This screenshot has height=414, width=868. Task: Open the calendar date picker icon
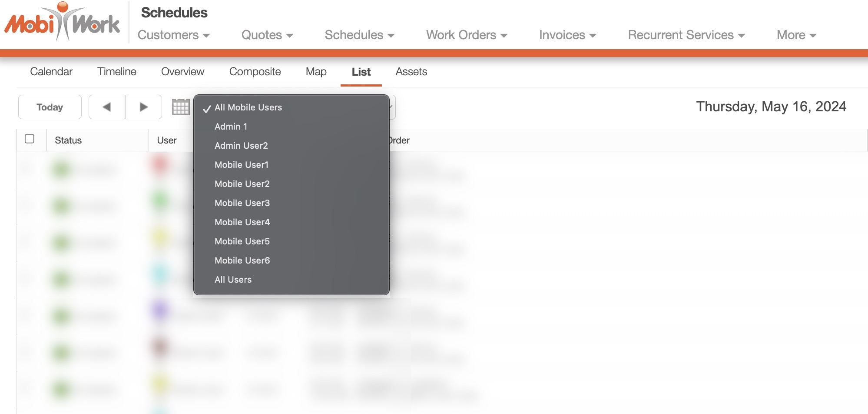[x=181, y=107]
